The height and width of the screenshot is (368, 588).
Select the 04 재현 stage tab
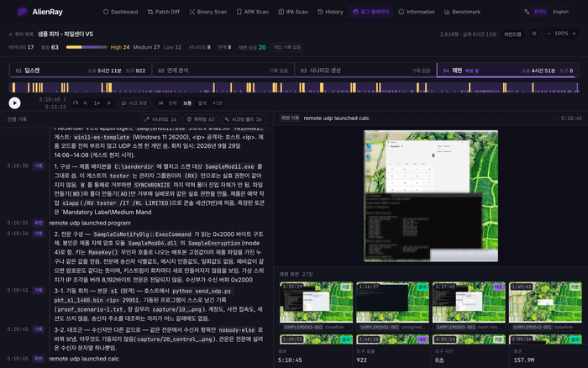507,71
